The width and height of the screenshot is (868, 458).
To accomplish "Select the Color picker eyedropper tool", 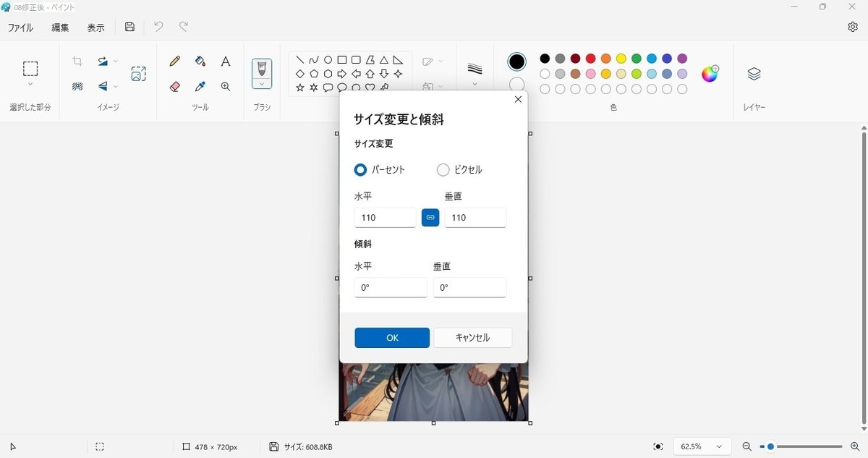I will (200, 86).
